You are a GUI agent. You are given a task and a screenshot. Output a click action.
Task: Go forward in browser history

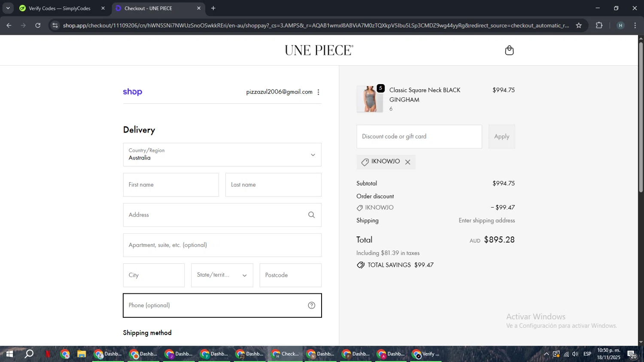click(23, 25)
